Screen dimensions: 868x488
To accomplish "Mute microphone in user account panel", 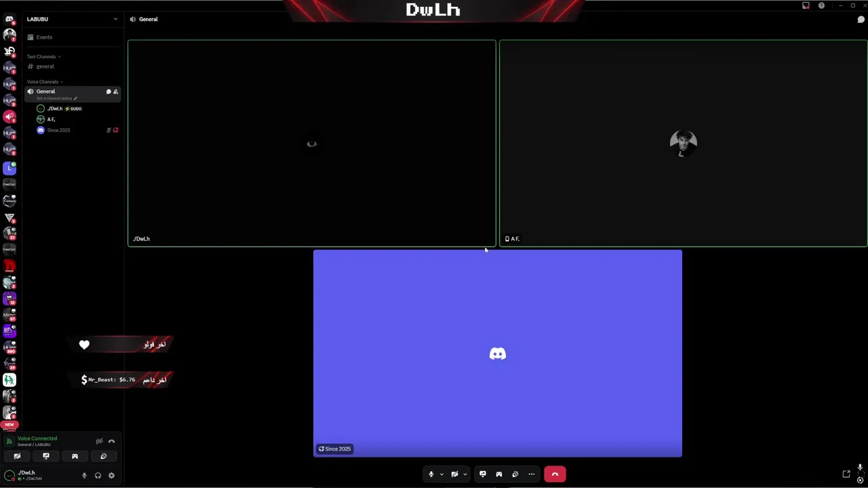I will (x=84, y=475).
